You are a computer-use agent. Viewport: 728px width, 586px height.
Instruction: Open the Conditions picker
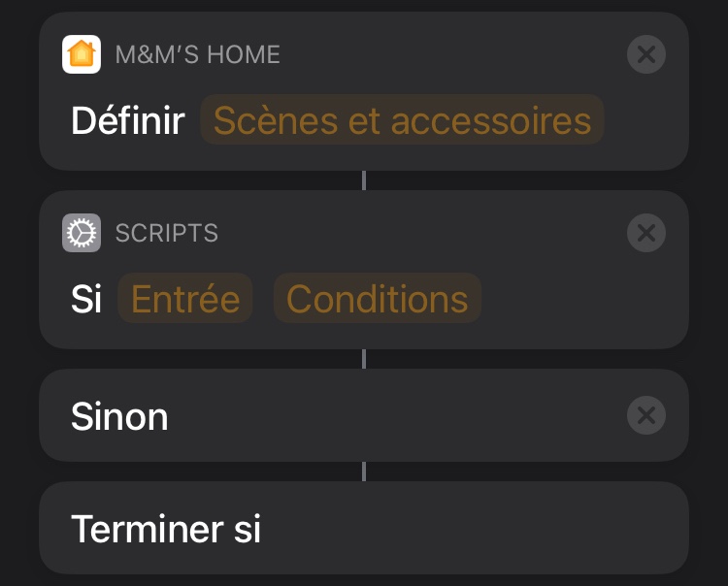click(x=378, y=300)
